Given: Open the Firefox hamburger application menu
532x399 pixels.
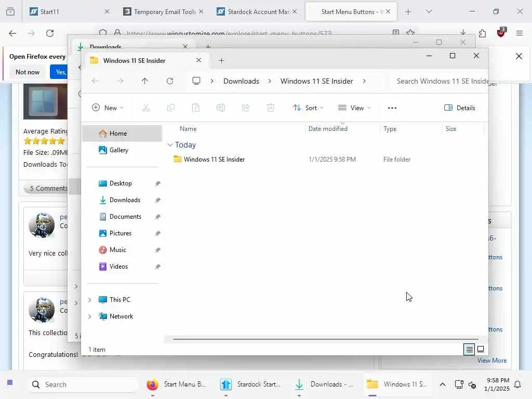Looking at the screenshot, I should [519, 33].
